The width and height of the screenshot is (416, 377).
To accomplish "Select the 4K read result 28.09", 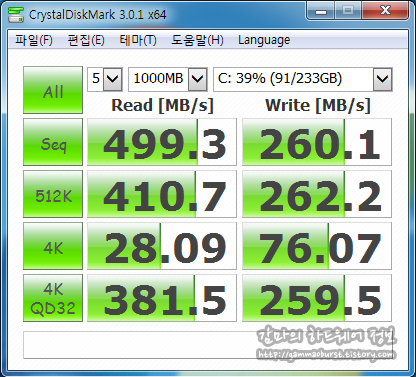I will click(162, 246).
